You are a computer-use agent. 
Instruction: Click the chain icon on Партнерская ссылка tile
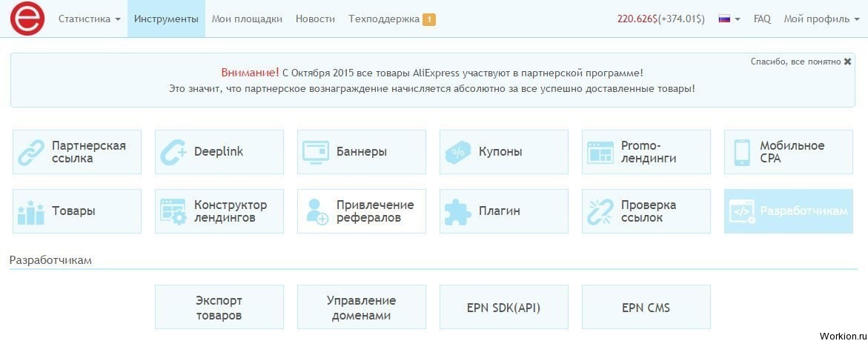coord(31,152)
